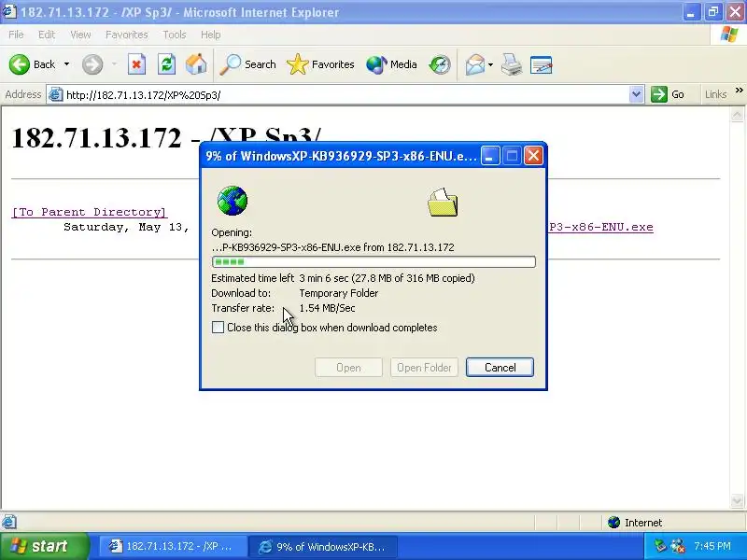Click the Transfer rate 1.54 MB/Sec value
The width and height of the screenshot is (747, 560).
pos(328,308)
